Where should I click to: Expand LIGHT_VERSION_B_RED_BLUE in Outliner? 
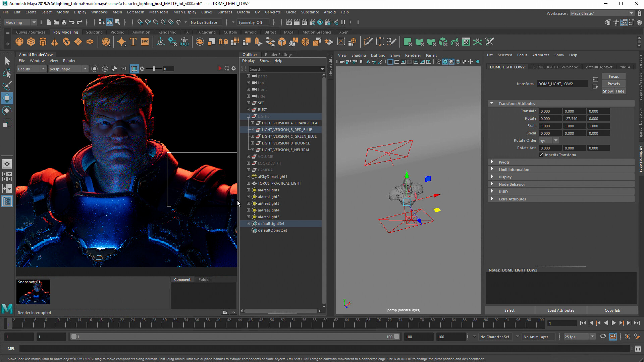point(252,130)
